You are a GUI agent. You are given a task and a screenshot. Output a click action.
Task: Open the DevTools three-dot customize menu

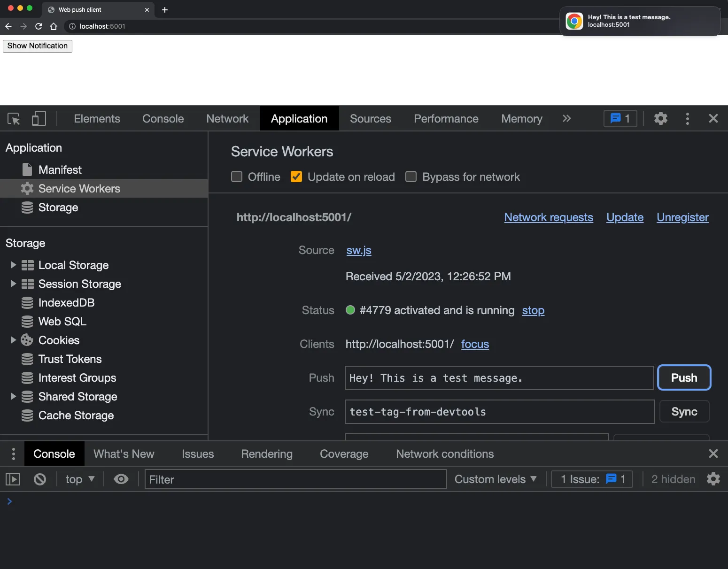[x=687, y=119]
